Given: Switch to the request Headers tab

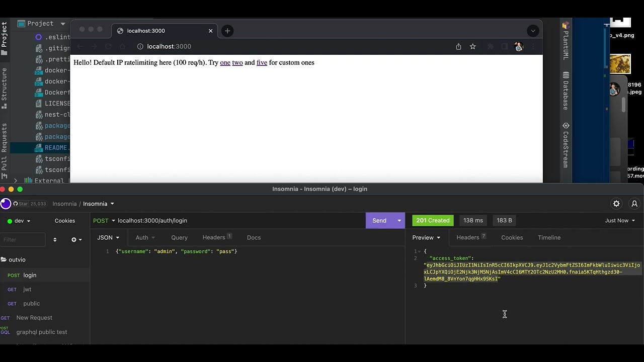Looking at the screenshot, I should pos(217,237).
